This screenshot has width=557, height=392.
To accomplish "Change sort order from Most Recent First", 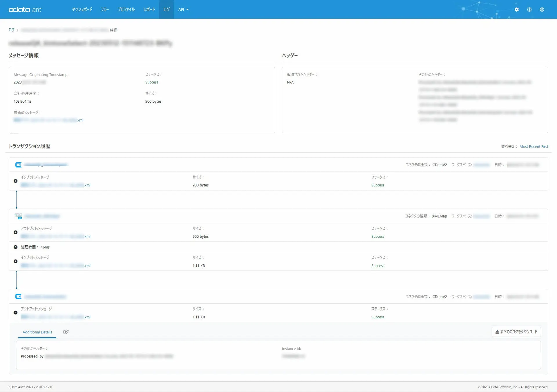I will pos(534,146).
